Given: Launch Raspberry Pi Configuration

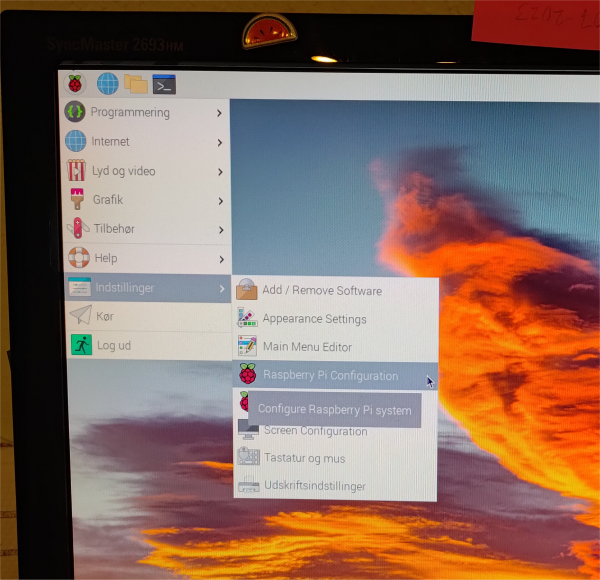Looking at the screenshot, I should [x=330, y=376].
